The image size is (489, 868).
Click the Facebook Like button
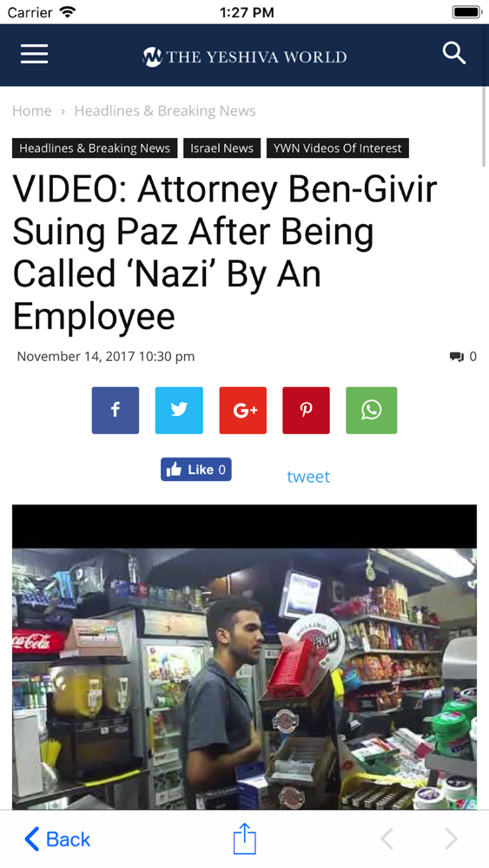coord(196,470)
